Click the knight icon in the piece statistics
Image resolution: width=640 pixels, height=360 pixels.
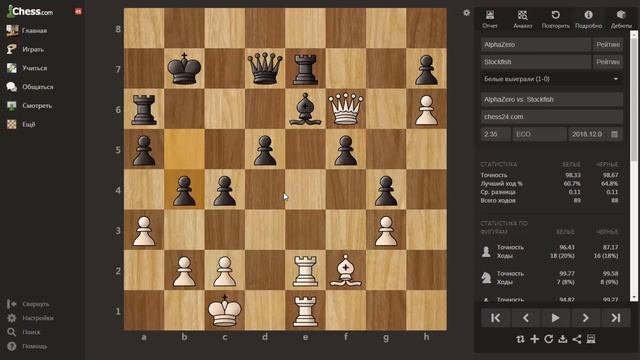click(x=486, y=278)
